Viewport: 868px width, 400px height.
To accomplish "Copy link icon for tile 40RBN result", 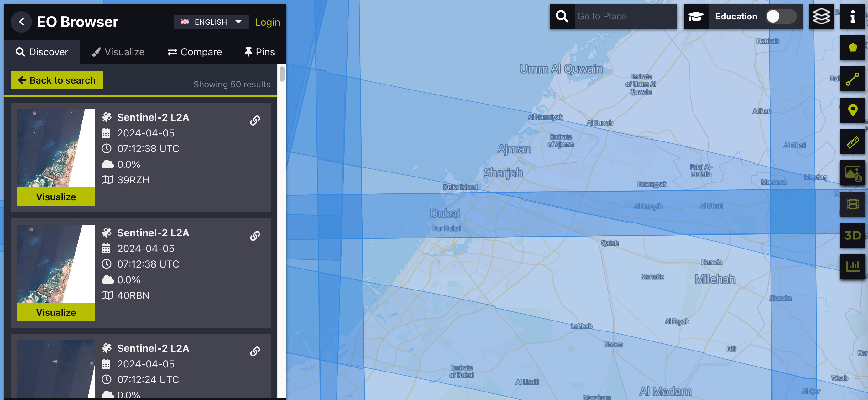I will coord(255,236).
